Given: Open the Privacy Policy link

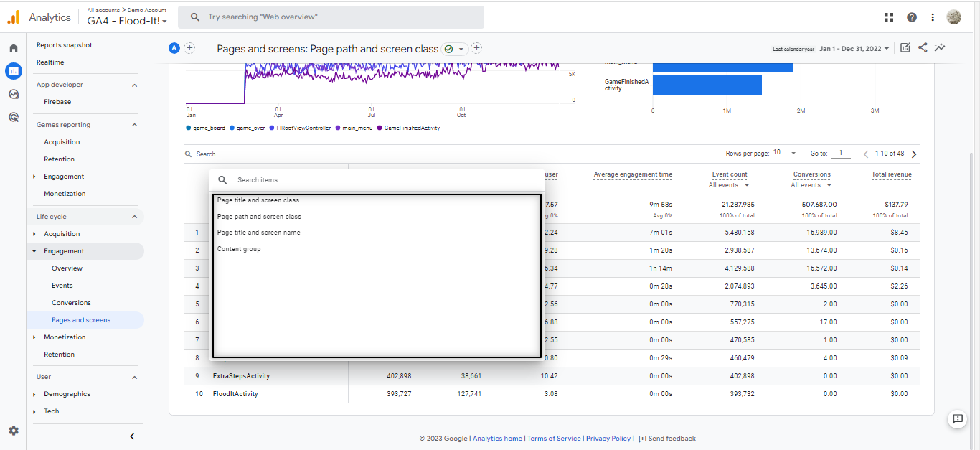Looking at the screenshot, I should (x=608, y=439).
